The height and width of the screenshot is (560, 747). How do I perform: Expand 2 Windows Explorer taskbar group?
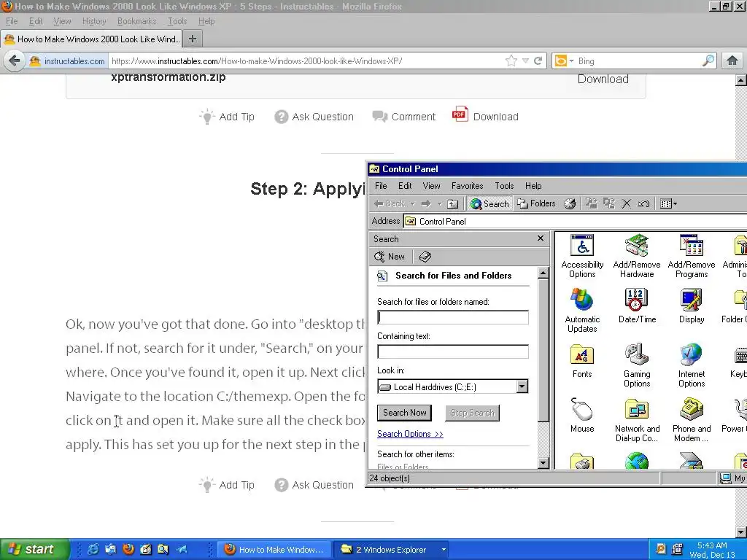pyautogui.click(x=392, y=550)
